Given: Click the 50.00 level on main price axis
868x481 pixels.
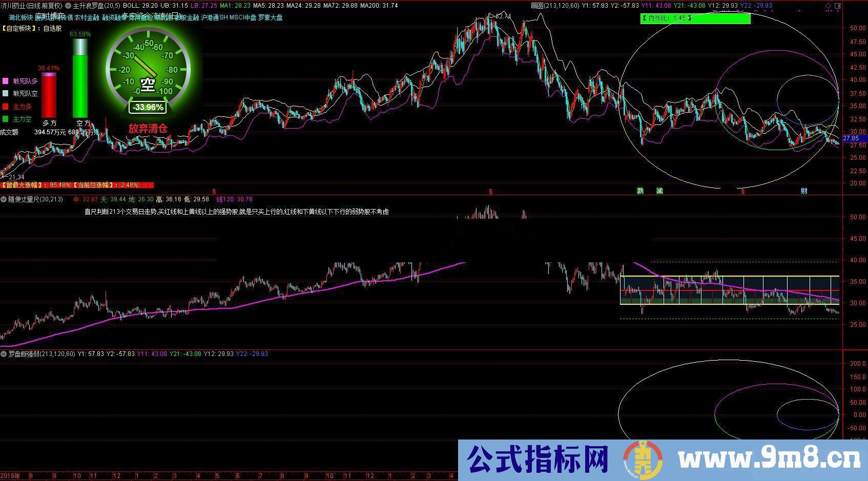Looking at the screenshot, I should [x=858, y=29].
